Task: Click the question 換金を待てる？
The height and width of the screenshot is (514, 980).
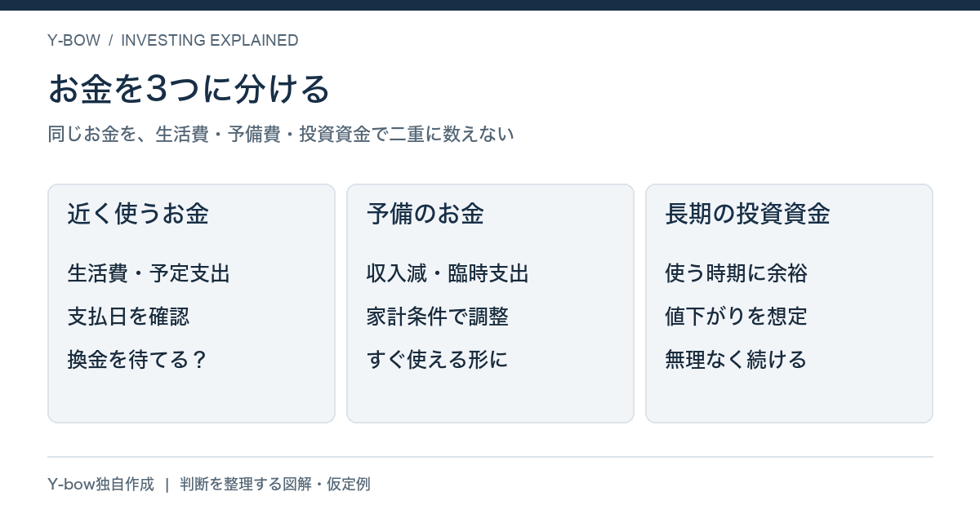Action: click(x=138, y=360)
